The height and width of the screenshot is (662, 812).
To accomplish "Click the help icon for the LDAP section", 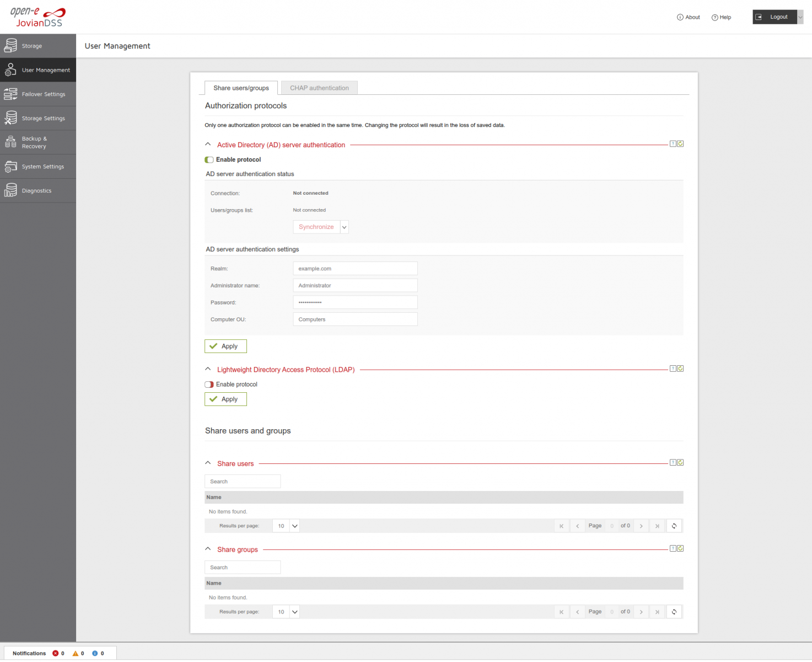I will (x=673, y=369).
